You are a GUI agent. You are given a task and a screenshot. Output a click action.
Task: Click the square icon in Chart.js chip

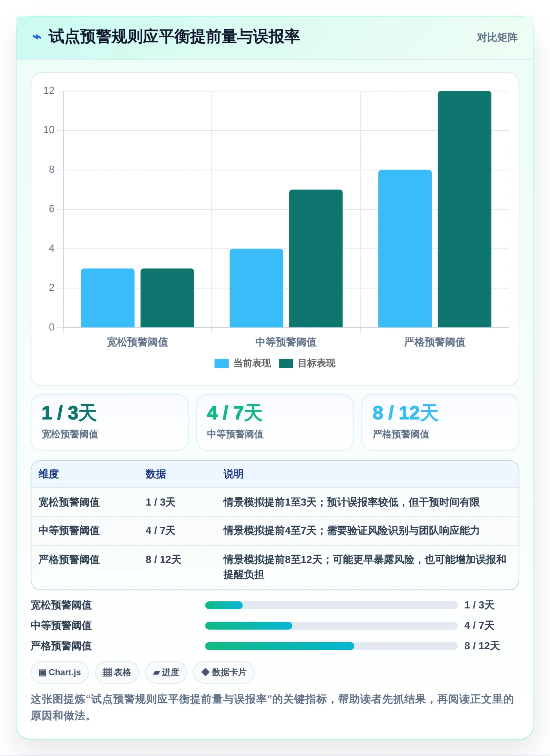click(x=42, y=673)
